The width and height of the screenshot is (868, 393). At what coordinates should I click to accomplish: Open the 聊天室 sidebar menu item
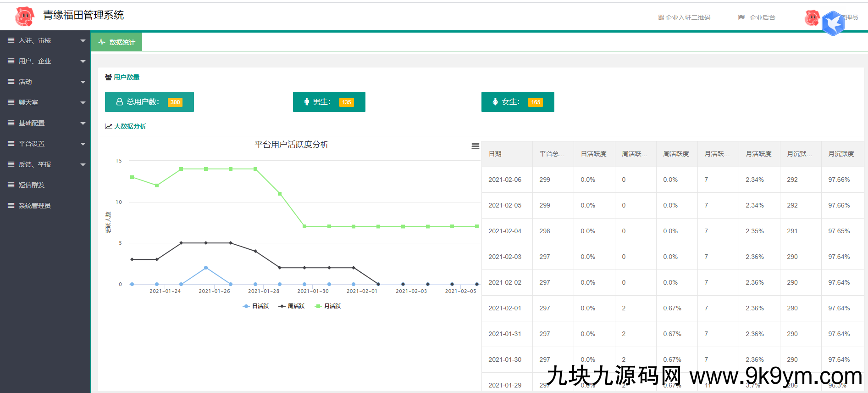(28, 102)
